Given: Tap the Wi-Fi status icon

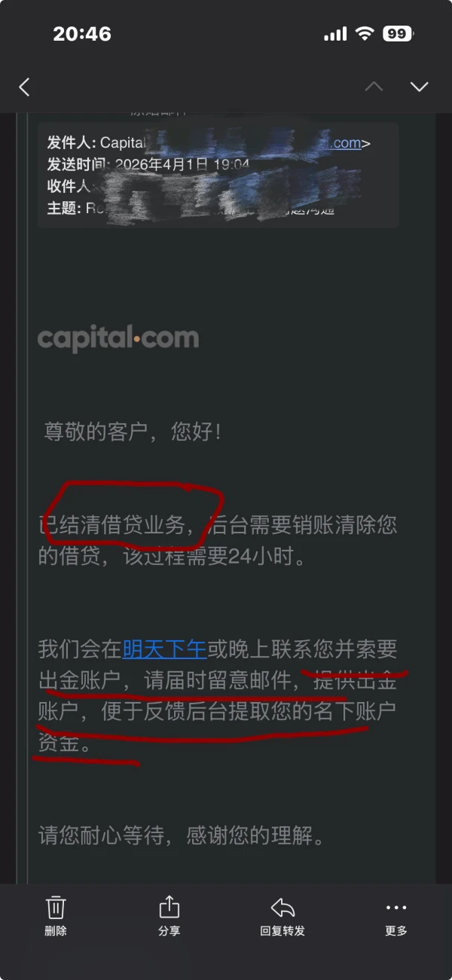Looking at the screenshot, I should [x=365, y=34].
